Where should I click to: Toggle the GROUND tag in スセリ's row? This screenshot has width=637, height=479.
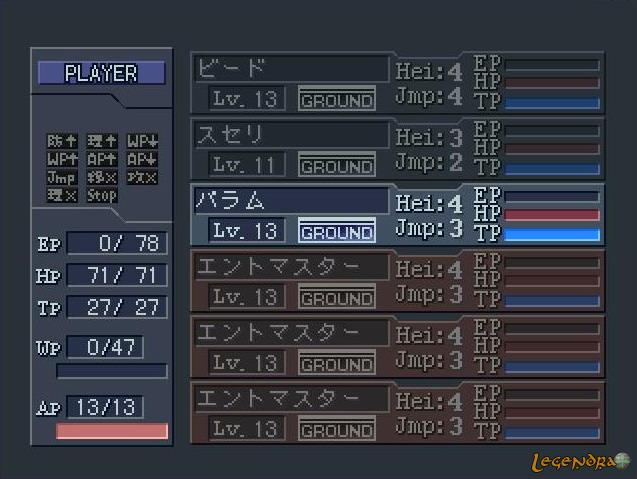(337, 165)
